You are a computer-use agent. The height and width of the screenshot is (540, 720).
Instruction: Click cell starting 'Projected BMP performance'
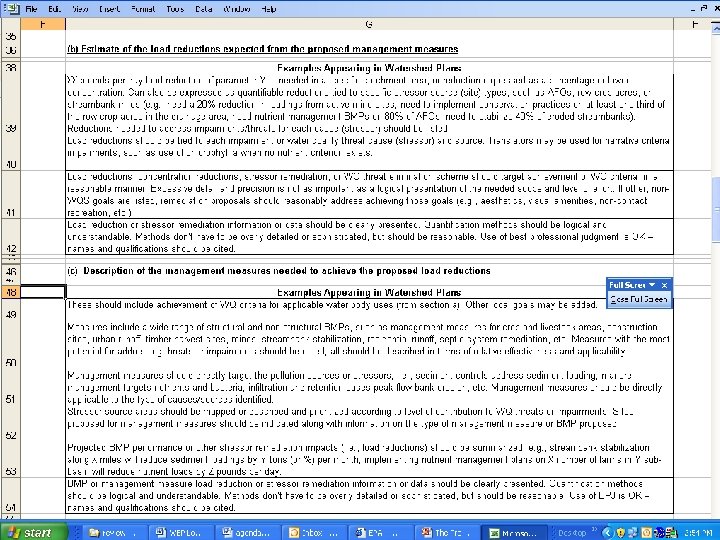[369, 459]
